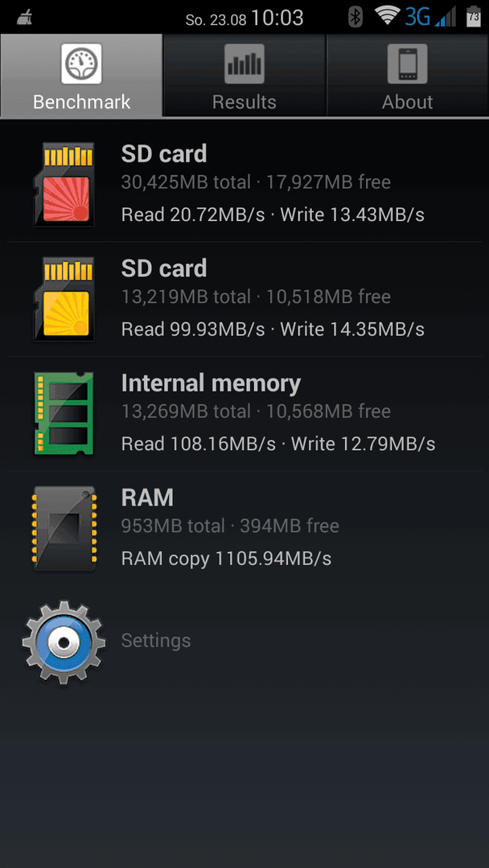The image size is (489, 868).
Task: Tap the battery indicator showing 73
Action: click(474, 17)
